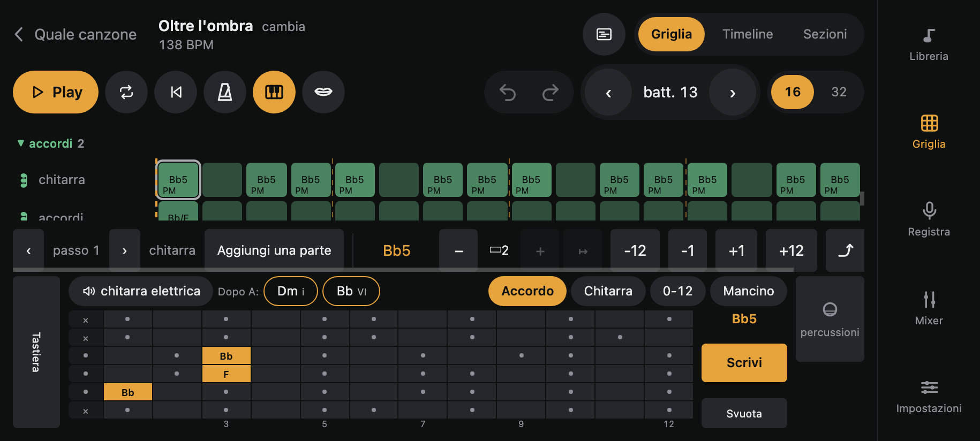Click the lips vocal icon
The width and height of the screenshot is (980, 441).
tap(323, 92)
